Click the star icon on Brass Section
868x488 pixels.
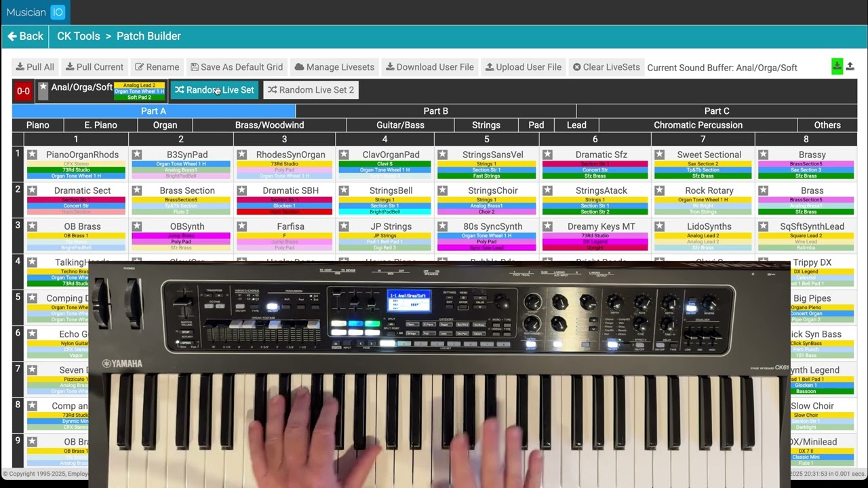pos(137,190)
